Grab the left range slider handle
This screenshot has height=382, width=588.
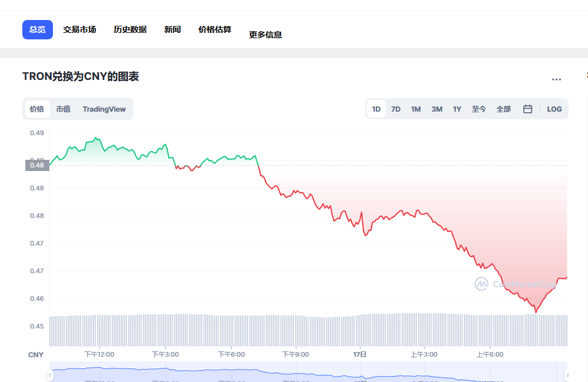pos(50,375)
